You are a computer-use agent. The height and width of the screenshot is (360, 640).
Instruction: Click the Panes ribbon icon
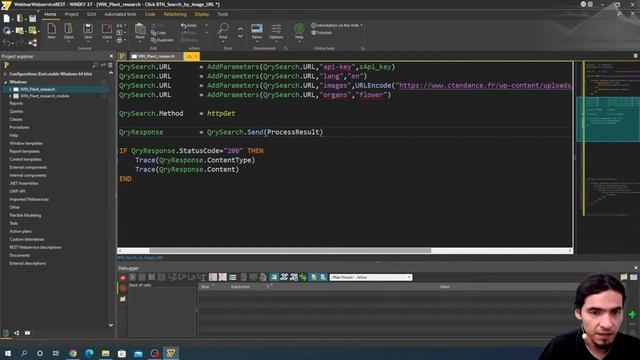[257, 31]
